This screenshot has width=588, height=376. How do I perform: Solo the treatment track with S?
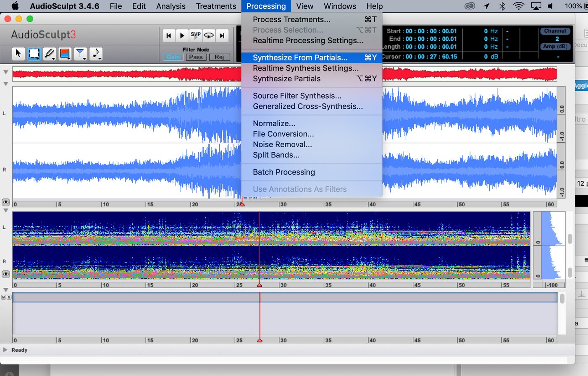pos(9,297)
